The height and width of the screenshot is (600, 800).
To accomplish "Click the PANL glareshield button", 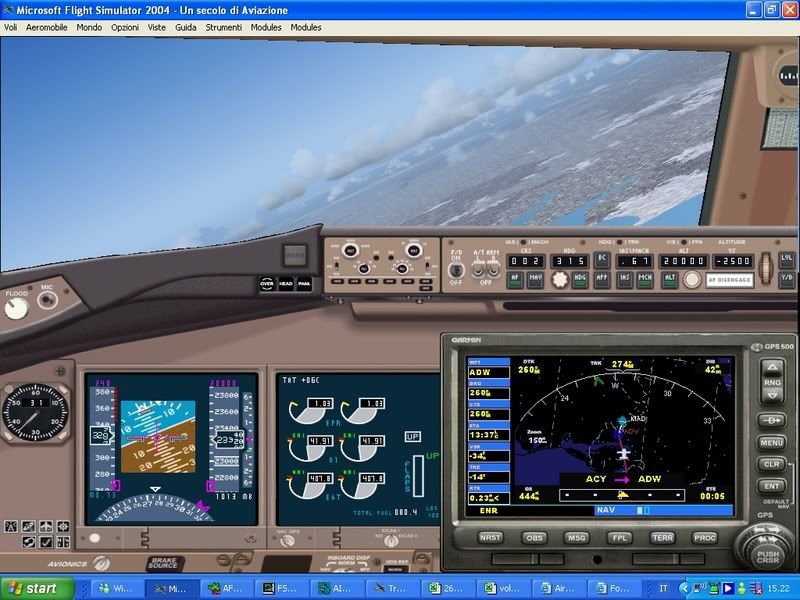I will tap(304, 284).
